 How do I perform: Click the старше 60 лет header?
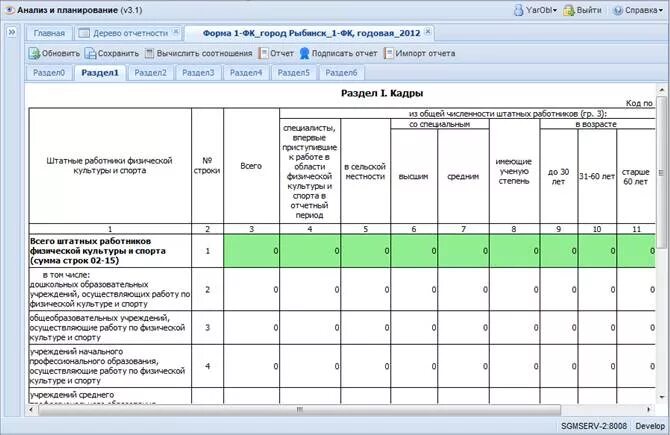tap(636, 176)
